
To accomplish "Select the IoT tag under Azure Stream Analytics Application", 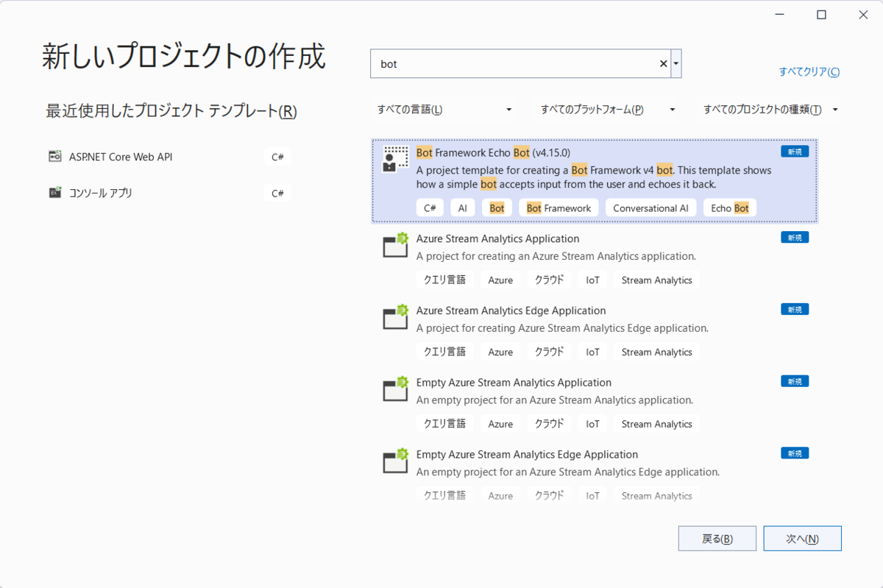I will tap(592, 280).
